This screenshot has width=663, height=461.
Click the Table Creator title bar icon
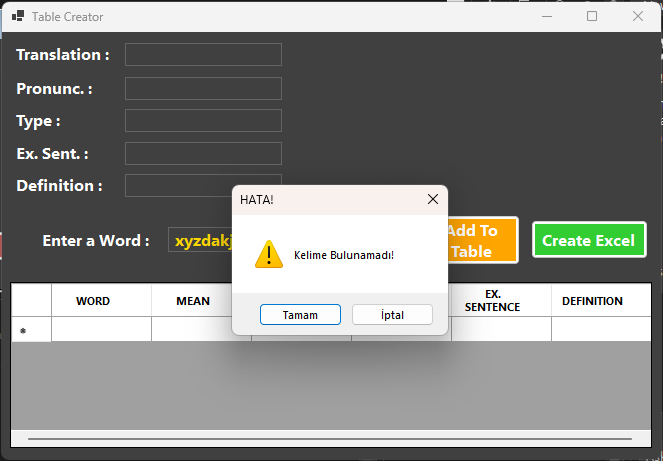(x=18, y=17)
